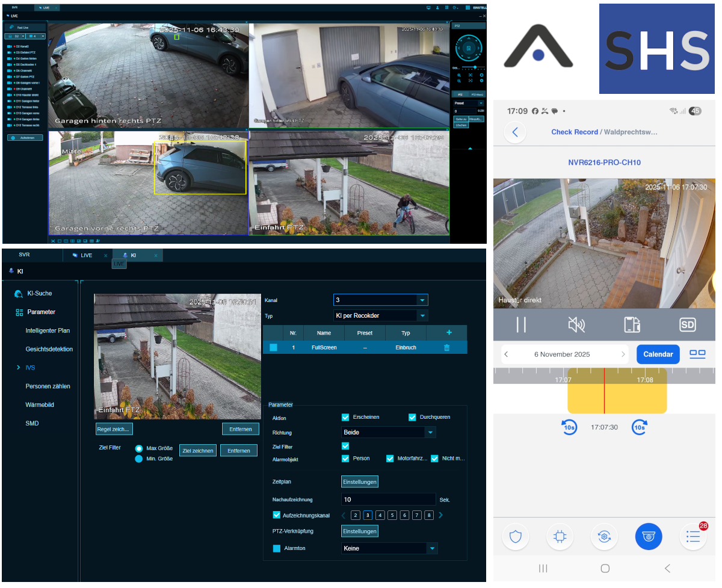Open the Calendar button
722x588 pixels.
pos(658,354)
